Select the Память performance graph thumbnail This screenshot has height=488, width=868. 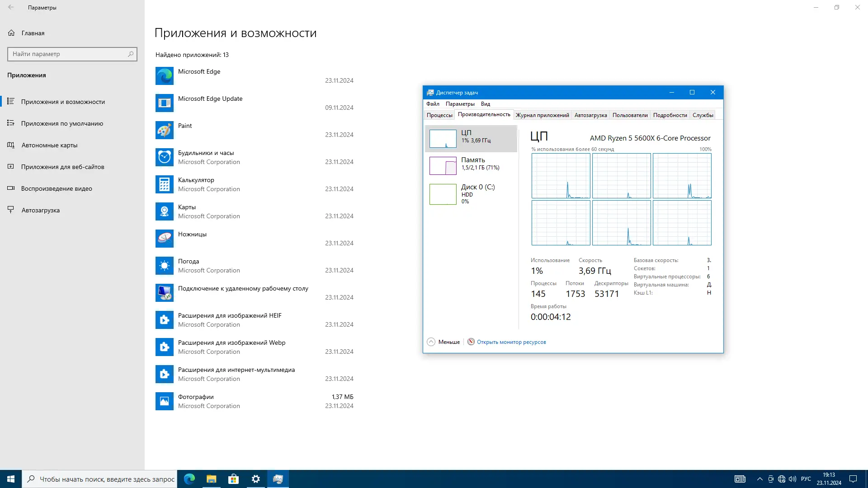tap(443, 166)
